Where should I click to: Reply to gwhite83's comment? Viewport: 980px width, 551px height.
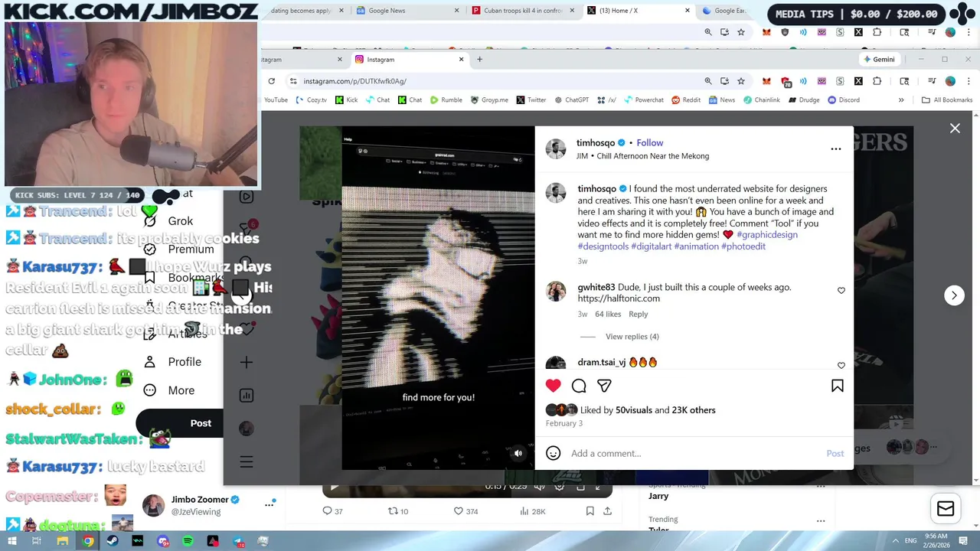pos(638,314)
